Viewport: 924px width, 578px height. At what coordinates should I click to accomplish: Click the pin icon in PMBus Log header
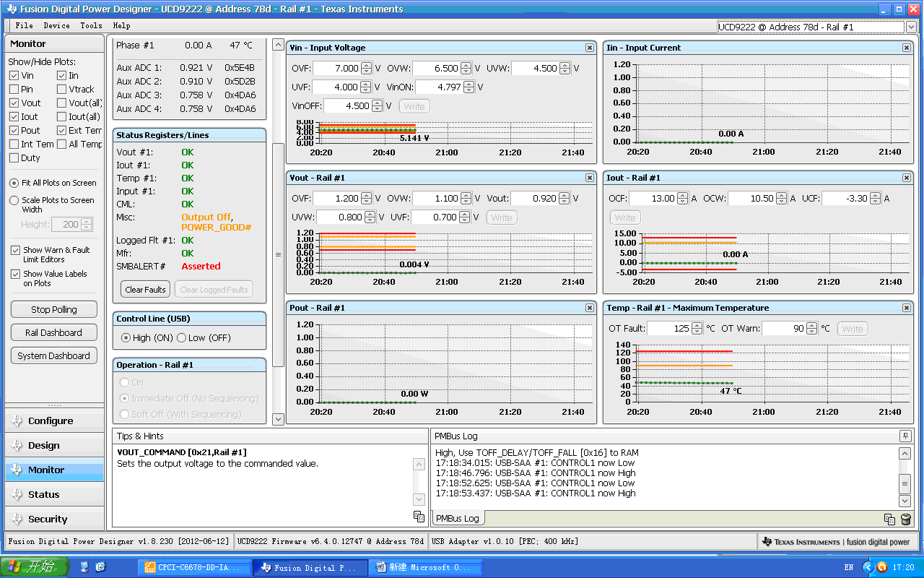click(905, 436)
